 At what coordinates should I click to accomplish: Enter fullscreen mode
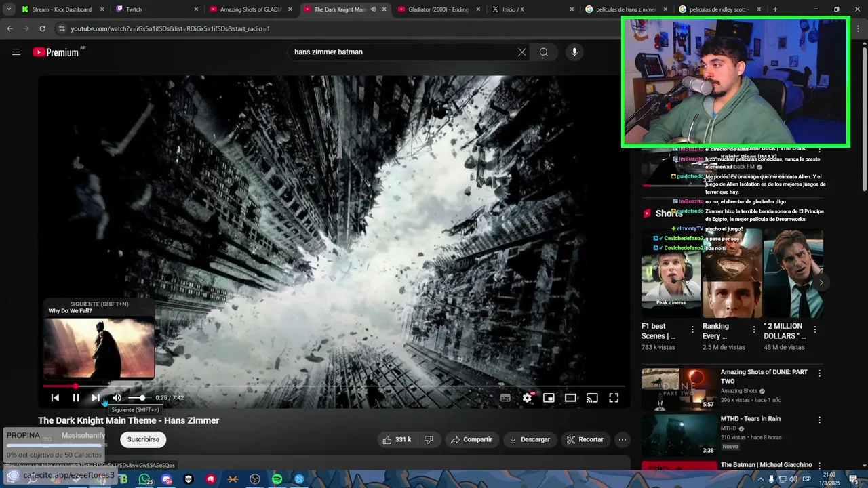(614, 398)
